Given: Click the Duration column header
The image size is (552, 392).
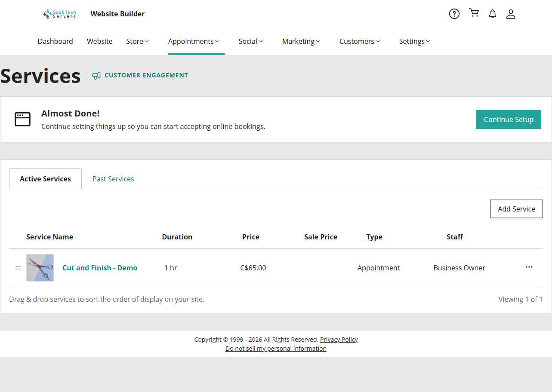Looking at the screenshot, I should coord(177,237).
